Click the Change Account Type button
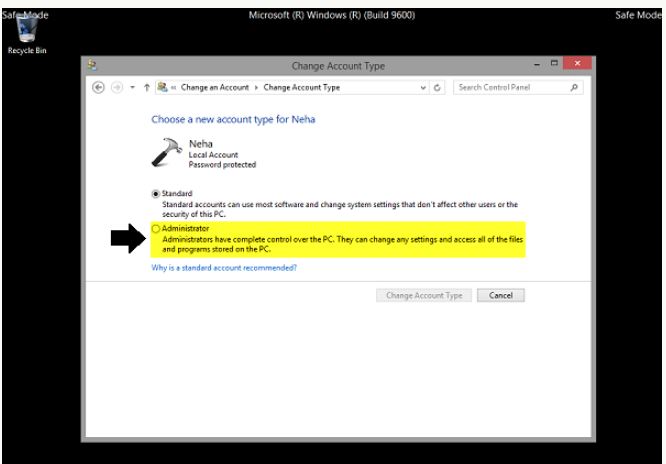Image resolution: width=666 pixels, height=464 pixels. coord(424,295)
